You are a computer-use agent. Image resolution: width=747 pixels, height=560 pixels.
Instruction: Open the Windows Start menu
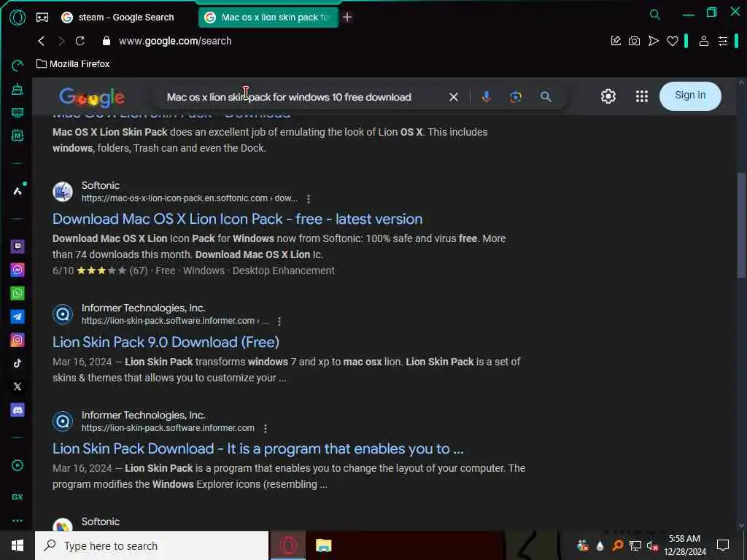18,545
